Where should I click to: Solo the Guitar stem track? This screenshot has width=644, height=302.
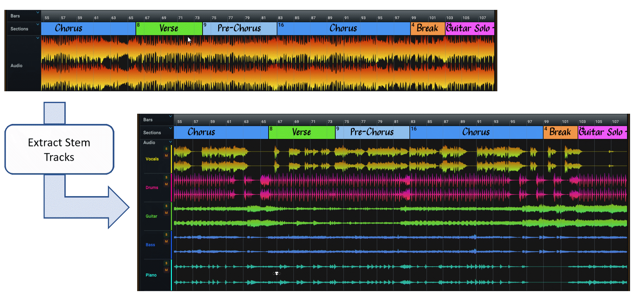pyautogui.click(x=166, y=206)
